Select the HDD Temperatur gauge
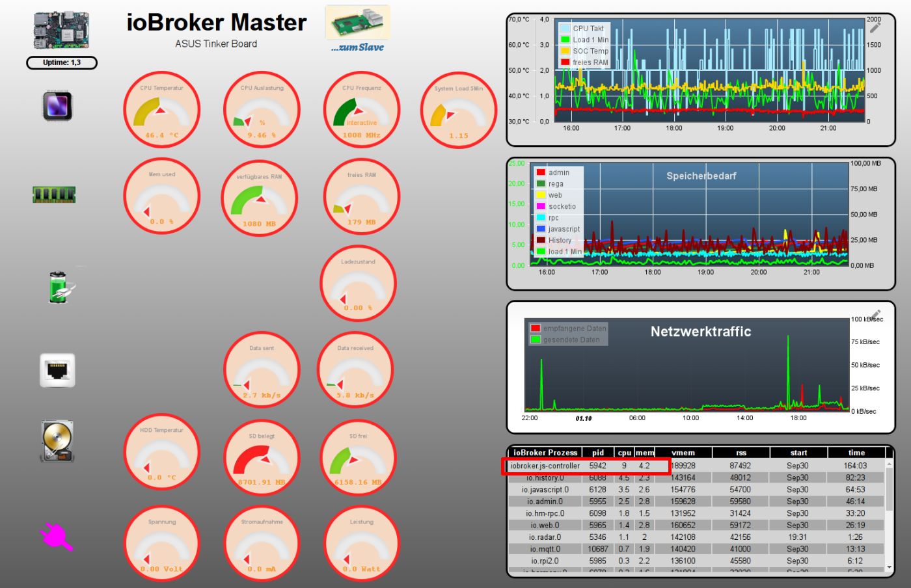This screenshot has width=911, height=588. coord(161,451)
